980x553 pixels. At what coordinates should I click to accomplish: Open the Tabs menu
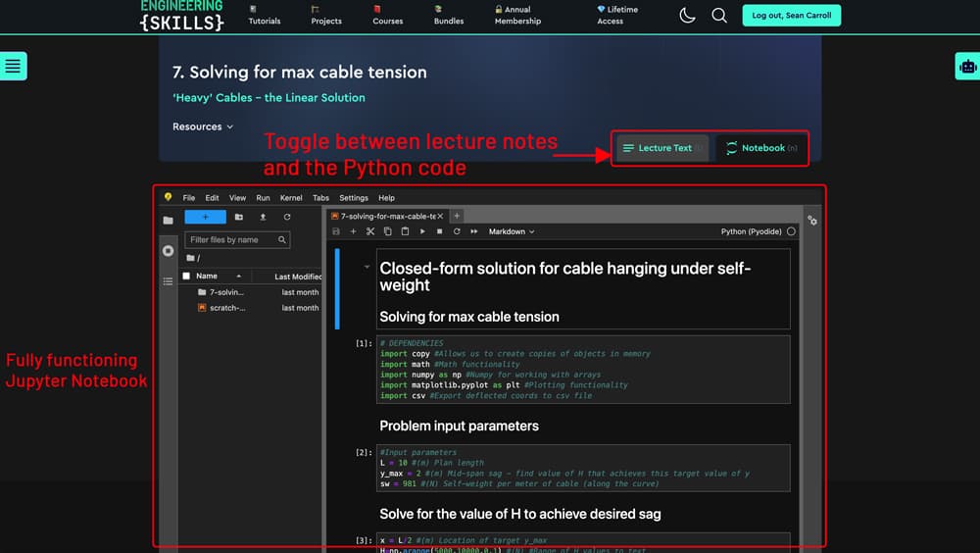coord(320,198)
